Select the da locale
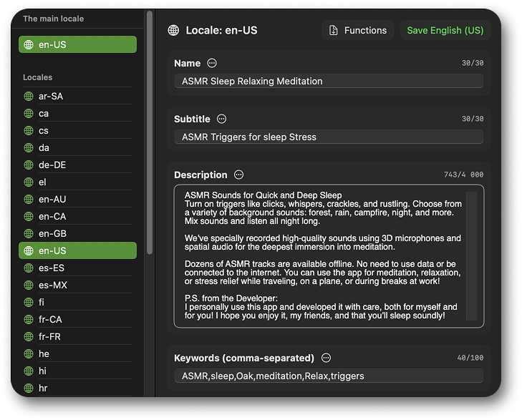The image size is (522, 420). pyautogui.click(x=77, y=147)
